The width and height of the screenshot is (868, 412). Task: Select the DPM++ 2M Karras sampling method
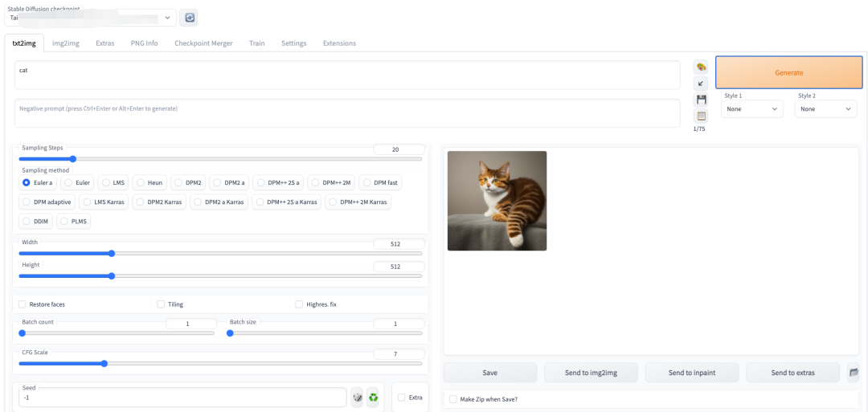[358, 202]
